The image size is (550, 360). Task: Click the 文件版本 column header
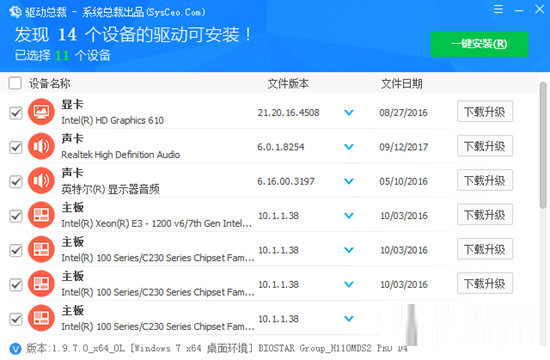[x=288, y=84]
